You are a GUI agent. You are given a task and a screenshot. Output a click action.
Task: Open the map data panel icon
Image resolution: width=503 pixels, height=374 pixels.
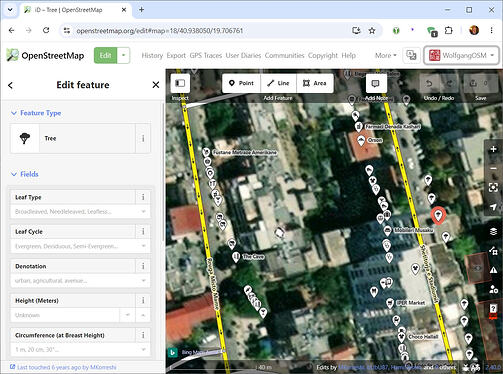click(x=493, y=251)
